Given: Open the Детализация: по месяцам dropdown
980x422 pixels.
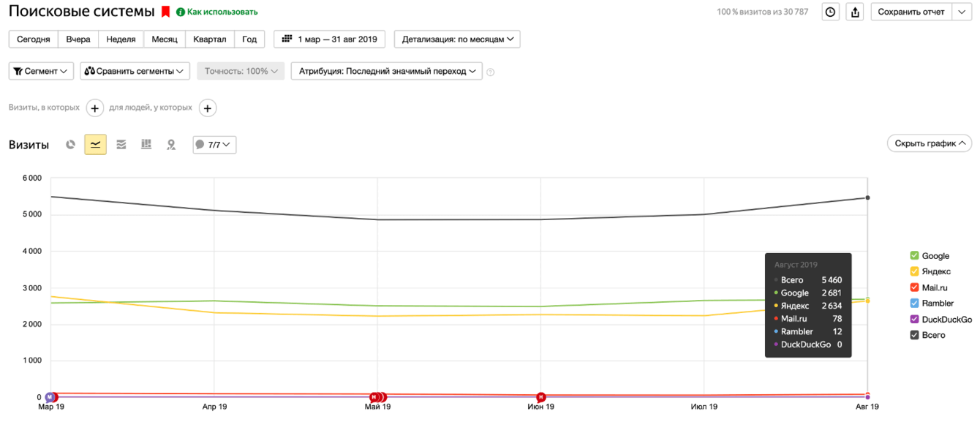Looking at the screenshot, I should pyautogui.click(x=457, y=39).
